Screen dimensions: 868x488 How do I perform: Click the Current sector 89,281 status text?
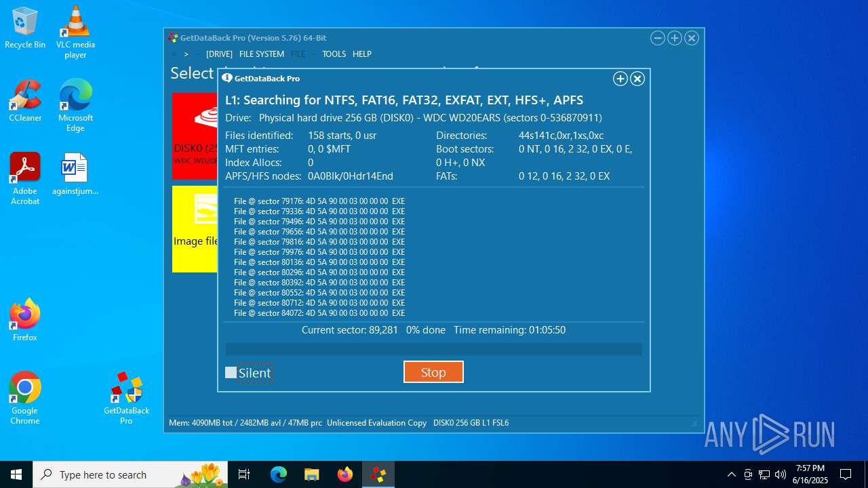click(x=350, y=330)
